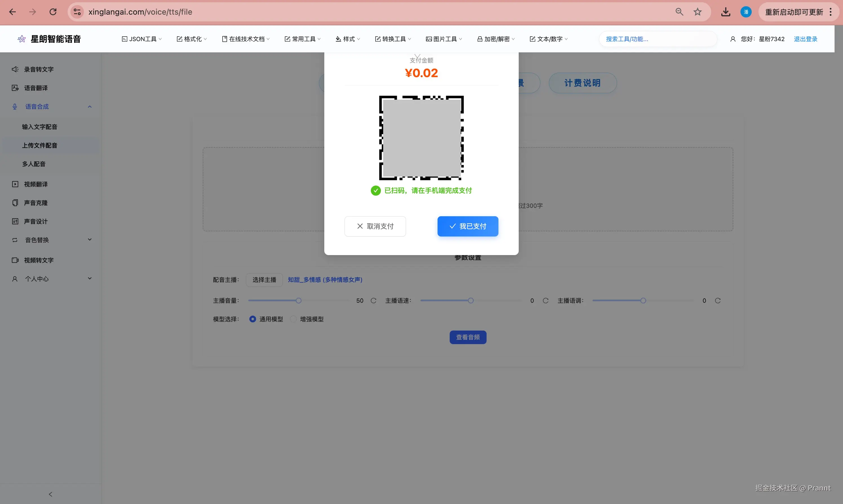
Task: Open the blue profile avatar icon
Action: click(746, 12)
